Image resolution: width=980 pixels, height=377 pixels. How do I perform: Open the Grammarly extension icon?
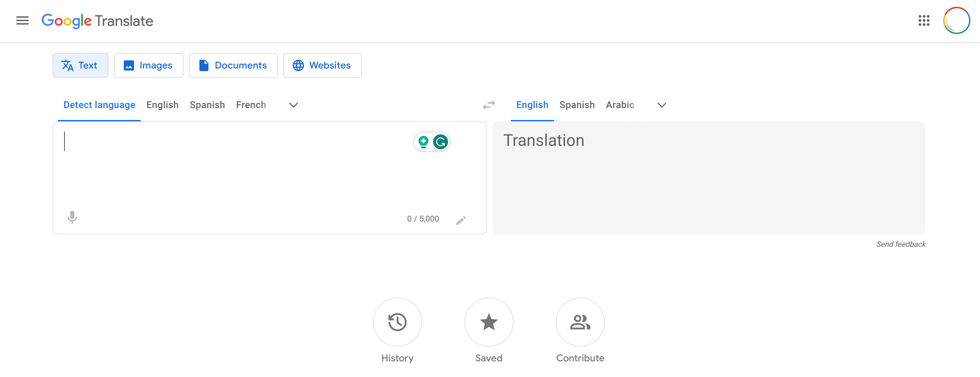[440, 142]
